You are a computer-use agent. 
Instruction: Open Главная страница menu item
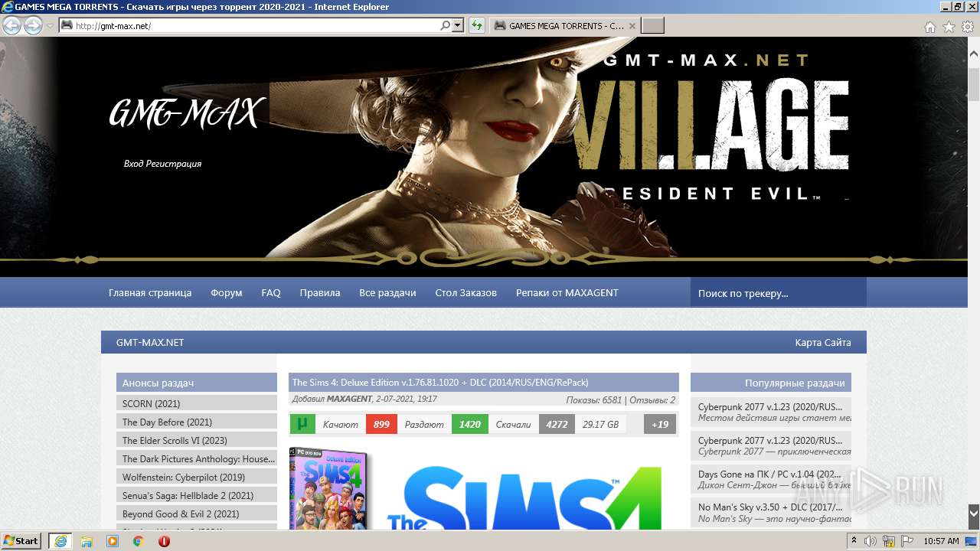(x=150, y=292)
